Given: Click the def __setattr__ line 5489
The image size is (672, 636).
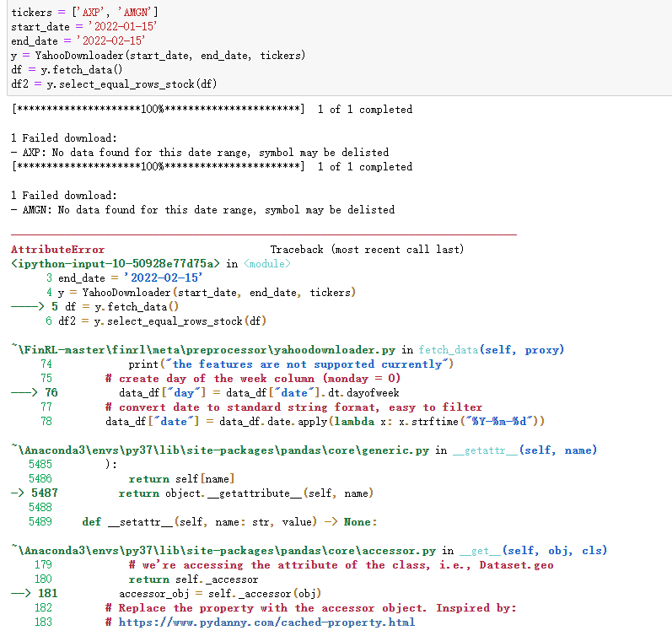Looking at the screenshot, I should pyautogui.click(x=229, y=522).
